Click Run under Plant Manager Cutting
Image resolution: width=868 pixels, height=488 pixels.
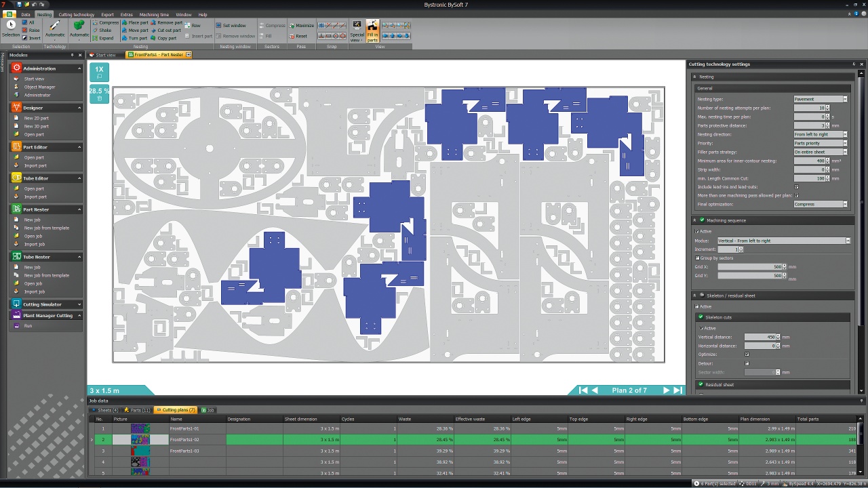click(x=28, y=325)
